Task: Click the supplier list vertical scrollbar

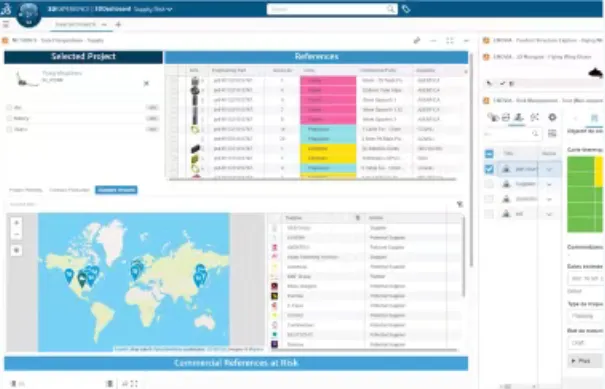Action: tap(463, 258)
